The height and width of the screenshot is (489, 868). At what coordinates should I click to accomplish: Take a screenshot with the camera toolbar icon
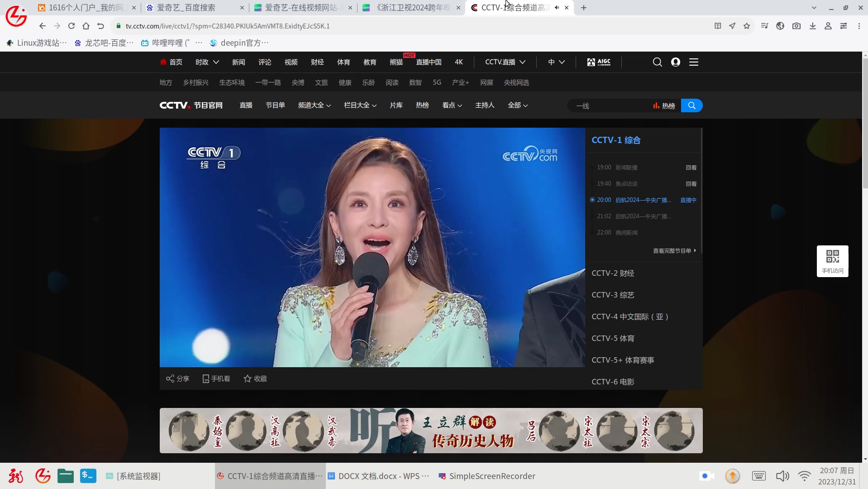click(796, 26)
